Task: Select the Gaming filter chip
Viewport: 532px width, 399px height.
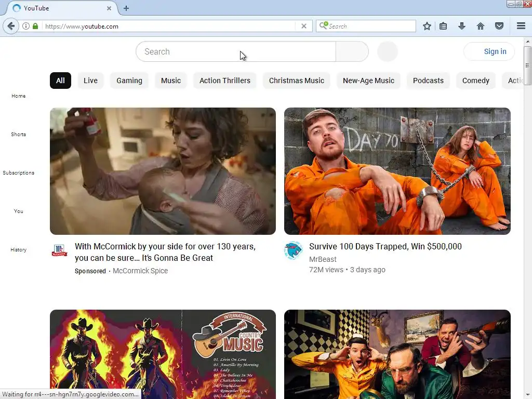Action: click(129, 81)
